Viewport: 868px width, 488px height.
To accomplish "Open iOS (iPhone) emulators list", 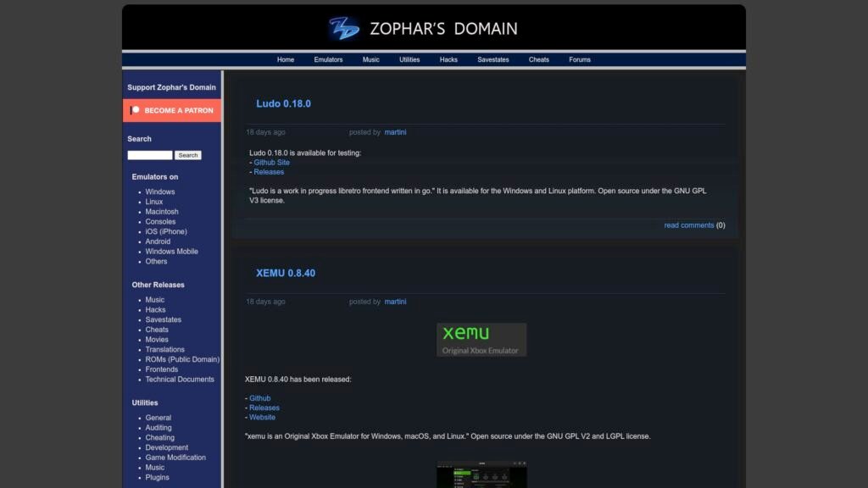I will [x=166, y=232].
